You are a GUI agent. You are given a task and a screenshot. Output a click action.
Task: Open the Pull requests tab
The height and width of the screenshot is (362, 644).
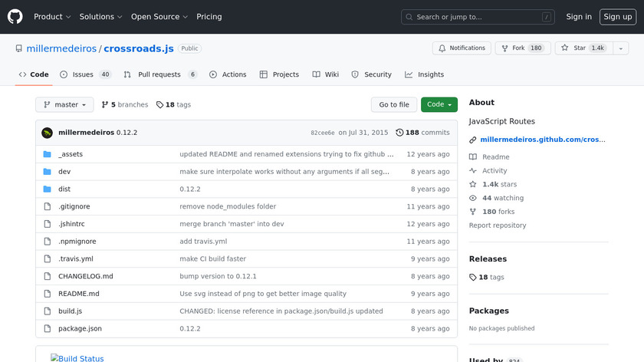coord(160,74)
